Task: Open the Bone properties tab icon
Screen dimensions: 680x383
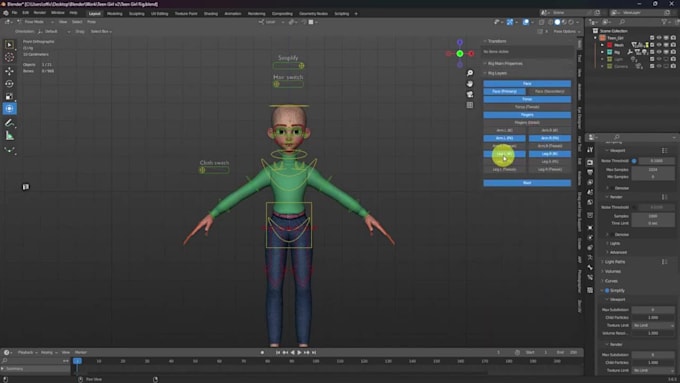Action: [x=590, y=268]
